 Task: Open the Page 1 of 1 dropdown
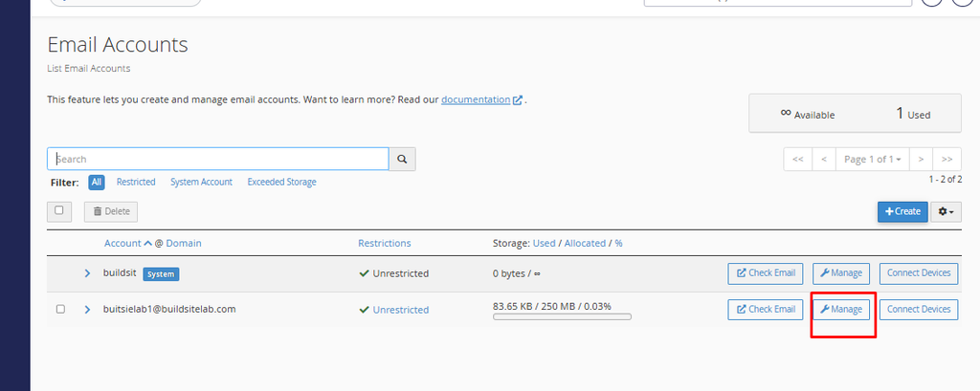[873, 160]
